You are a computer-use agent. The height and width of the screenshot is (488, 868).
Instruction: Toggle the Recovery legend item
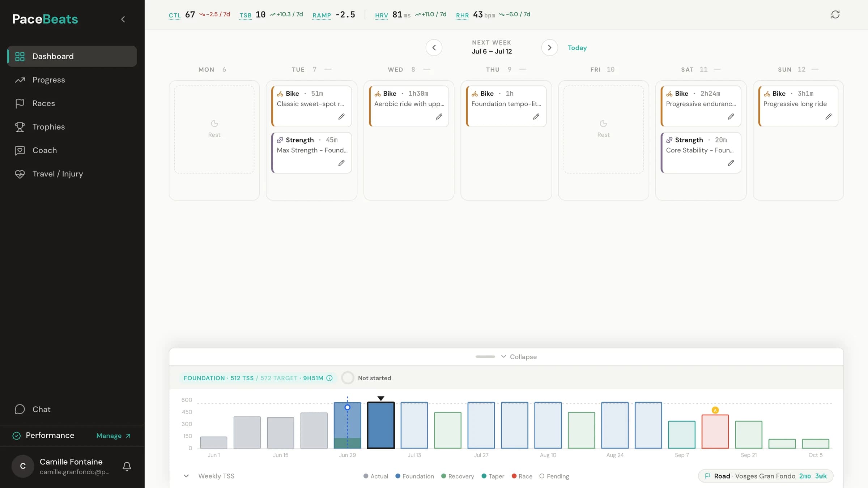click(458, 476)
